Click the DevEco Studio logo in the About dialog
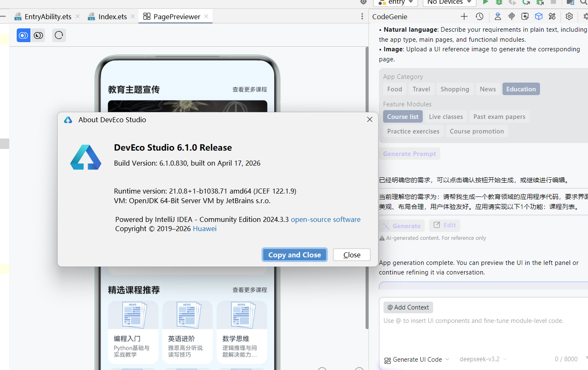Screen dimensions: 588x370 point(86,157)
